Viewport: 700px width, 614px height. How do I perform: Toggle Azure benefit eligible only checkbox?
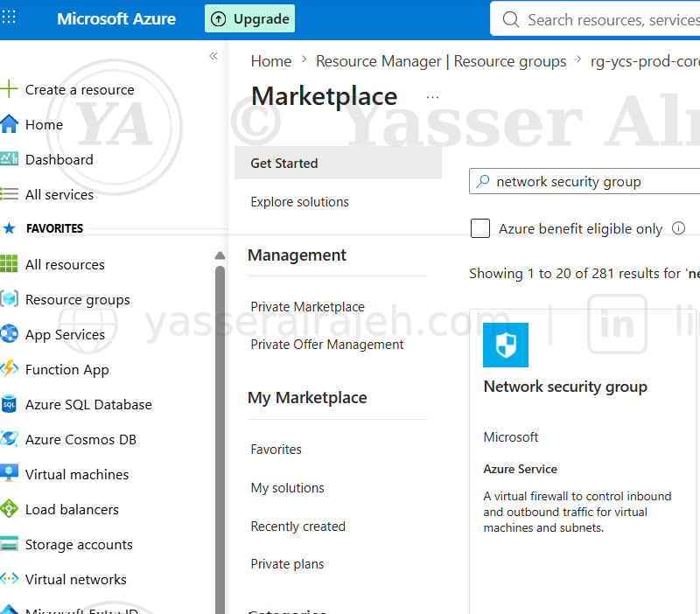point(480,228)
